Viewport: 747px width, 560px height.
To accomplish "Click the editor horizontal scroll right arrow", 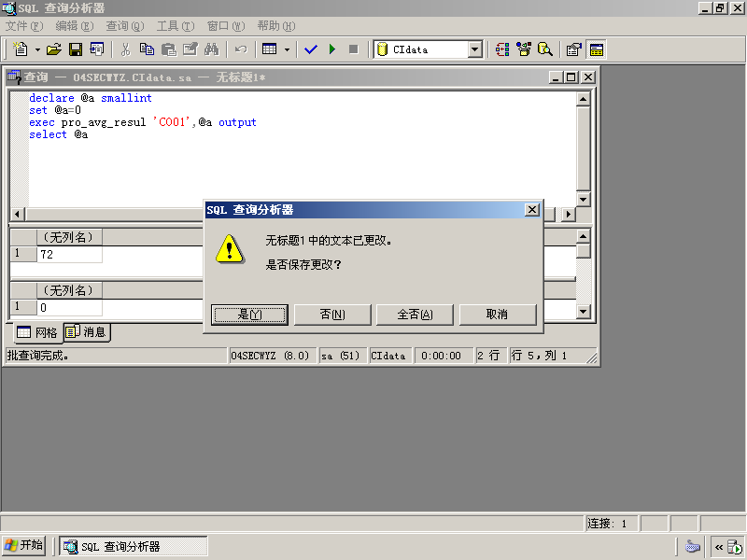I will click(x=568, y=215).
